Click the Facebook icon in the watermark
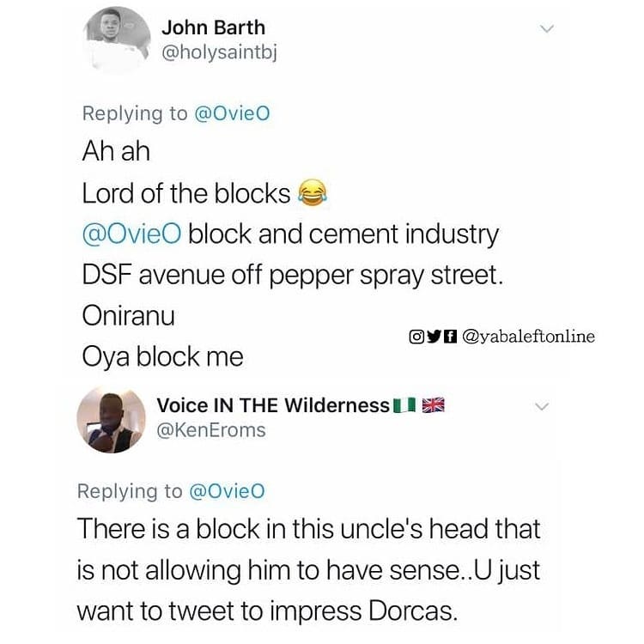Screen dimensions: 644x644 448,337
